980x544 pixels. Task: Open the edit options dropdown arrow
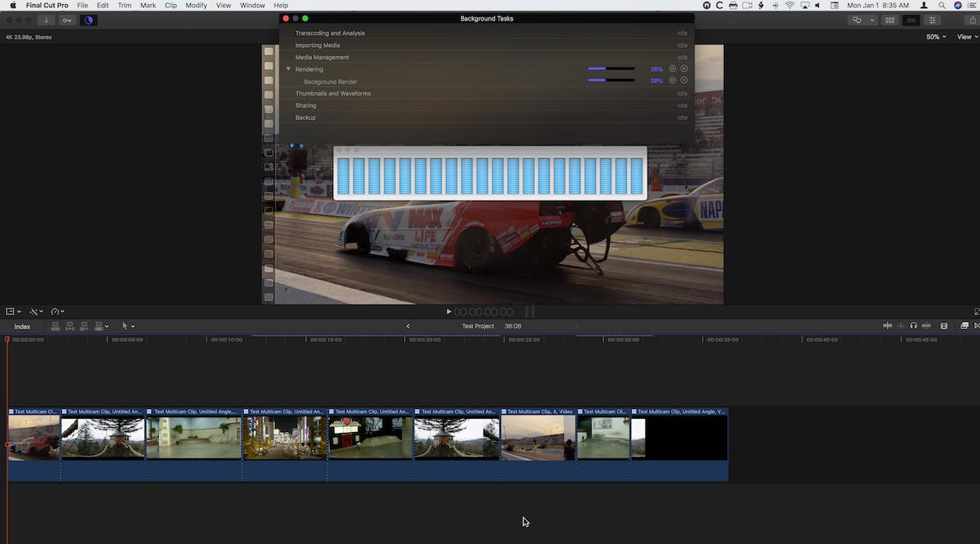[x=107, y=327]
